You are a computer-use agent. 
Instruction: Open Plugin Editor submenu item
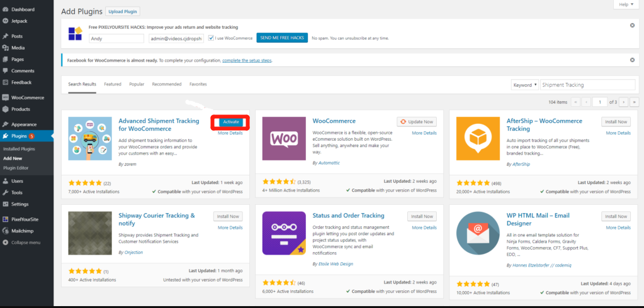[16, 168]
